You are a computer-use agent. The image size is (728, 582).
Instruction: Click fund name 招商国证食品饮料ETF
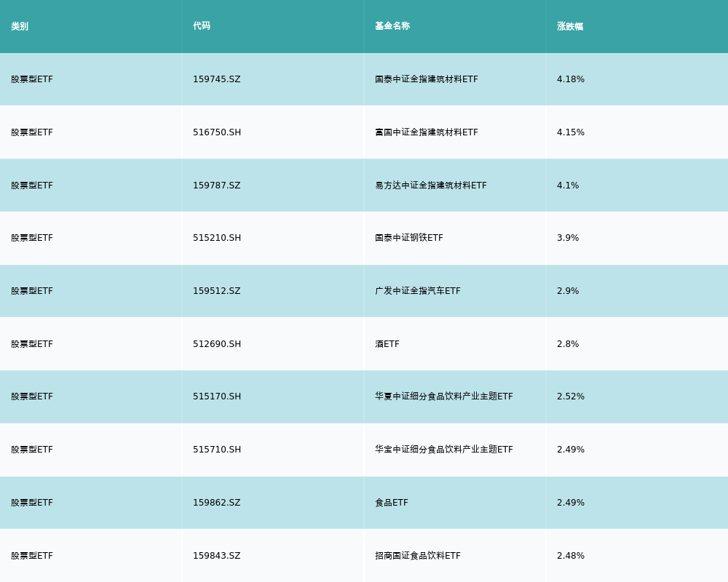pos(418,556)
